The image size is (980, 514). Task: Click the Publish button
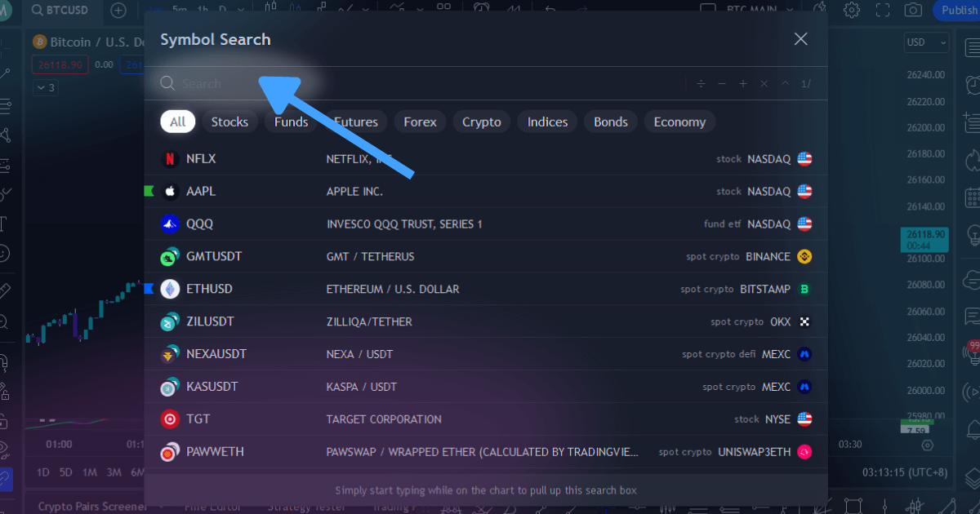point(959,10)
